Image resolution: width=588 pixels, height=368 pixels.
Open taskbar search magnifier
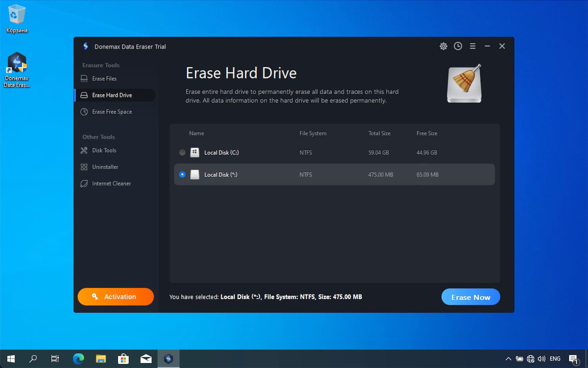coord(33,359)
